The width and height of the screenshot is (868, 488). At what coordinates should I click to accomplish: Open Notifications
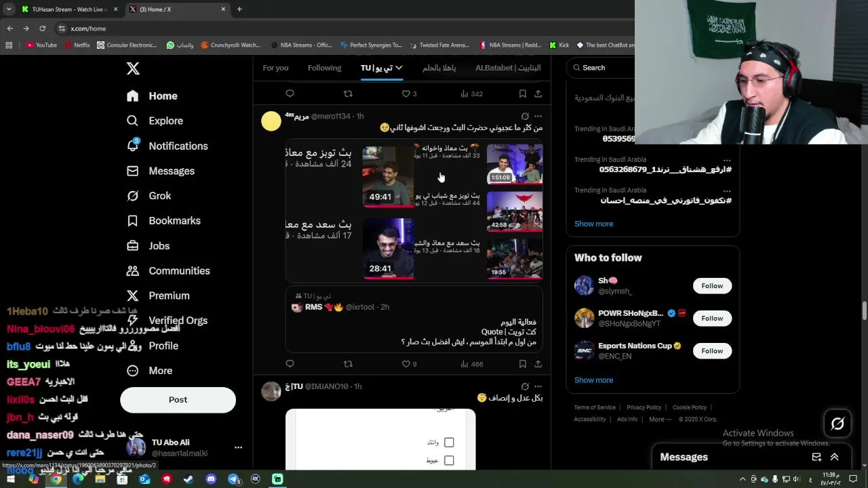pos(167,146)
